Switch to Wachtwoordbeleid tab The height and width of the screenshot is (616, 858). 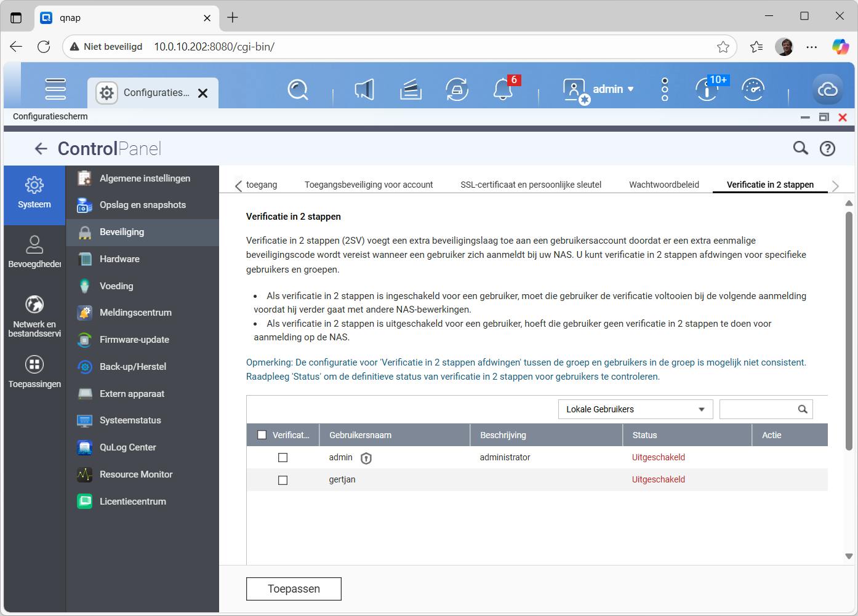[664, 185]
